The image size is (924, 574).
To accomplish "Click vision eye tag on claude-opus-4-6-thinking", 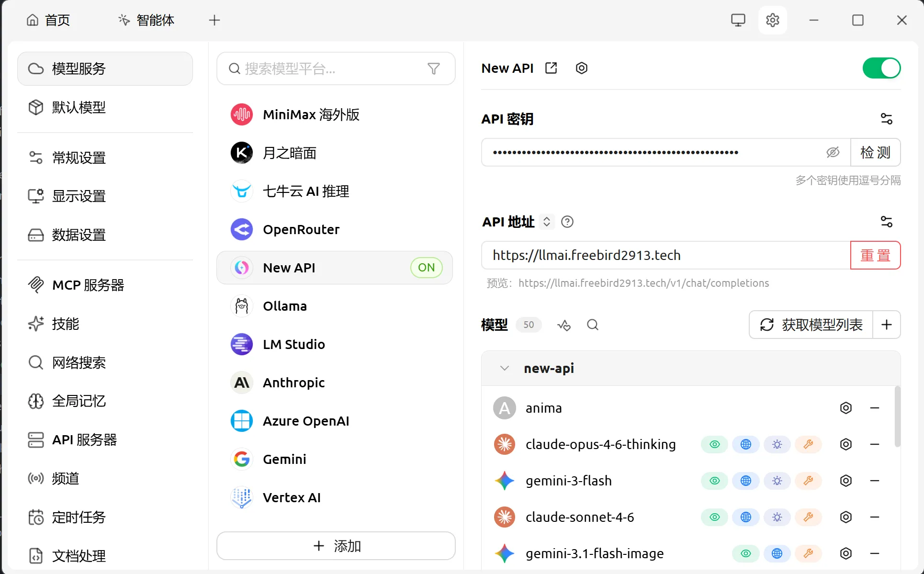I will tap(715, 444).
